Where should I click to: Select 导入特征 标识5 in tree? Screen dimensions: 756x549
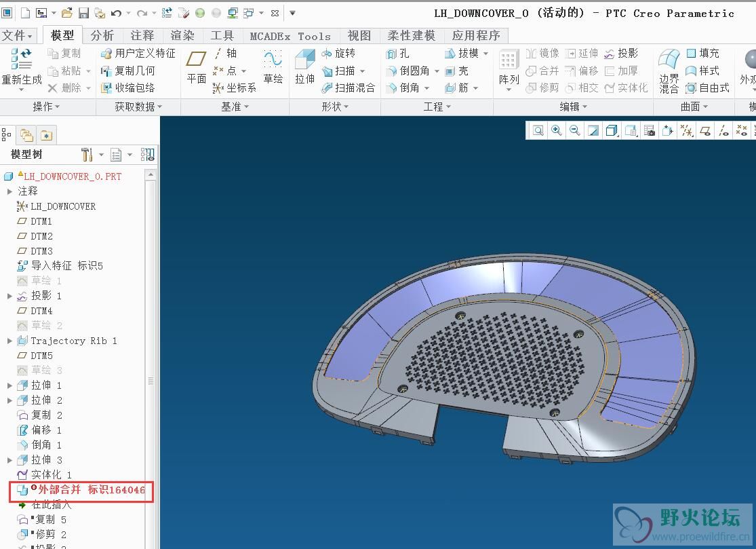pos(60,266)
